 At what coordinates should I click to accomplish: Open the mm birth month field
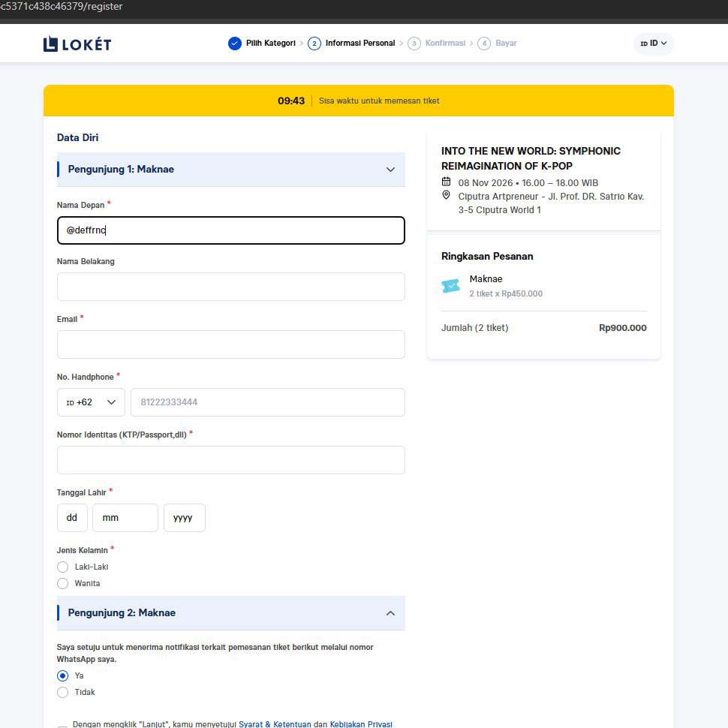(x=125, y=518)
